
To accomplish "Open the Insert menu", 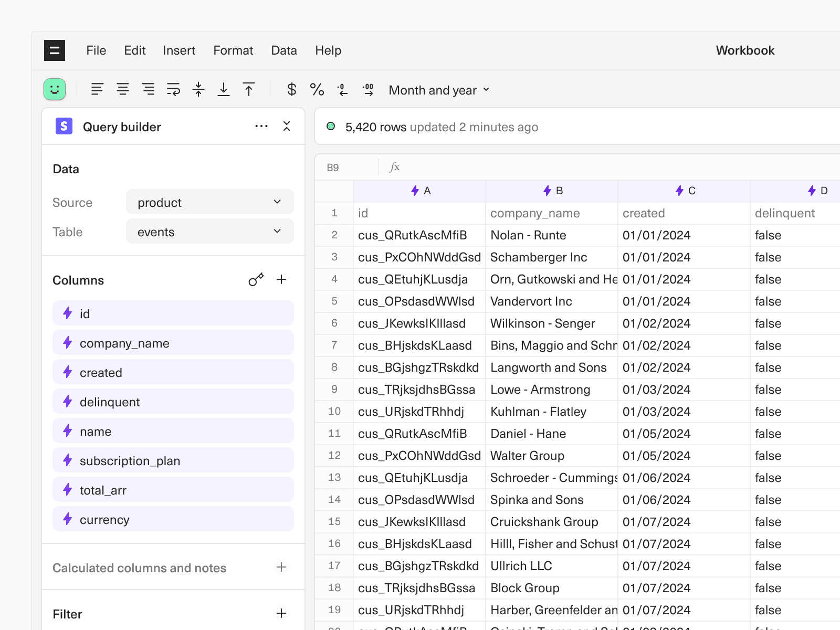I will tap(179, 50).
